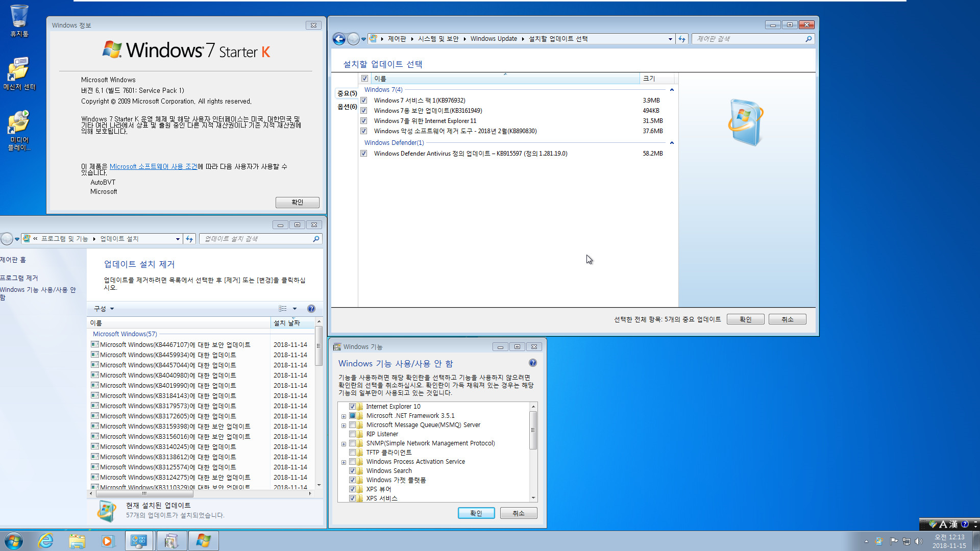Expand the Windows Process Activation Service node
980x551 pixels.
(x=344, y=462)
